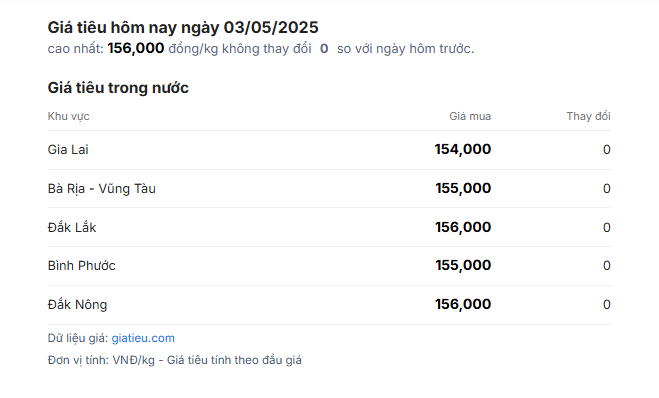Select the Bà Rịa - Vũng Tàu row

(x=329, y=189)
